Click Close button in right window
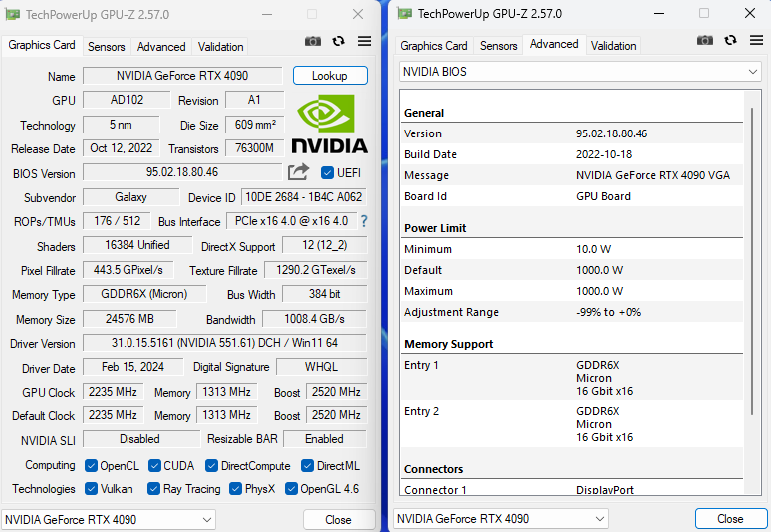The image size is (771, 532). (731, 519)
